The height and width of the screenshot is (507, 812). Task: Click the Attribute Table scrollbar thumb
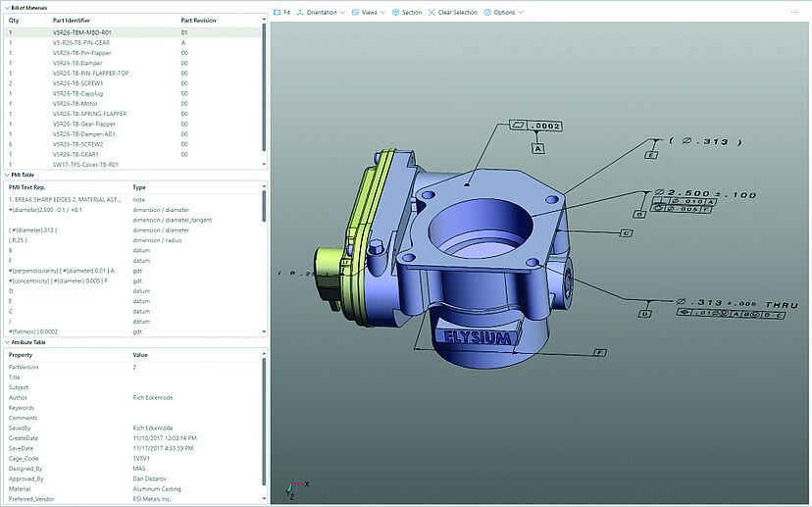[264, 421]
